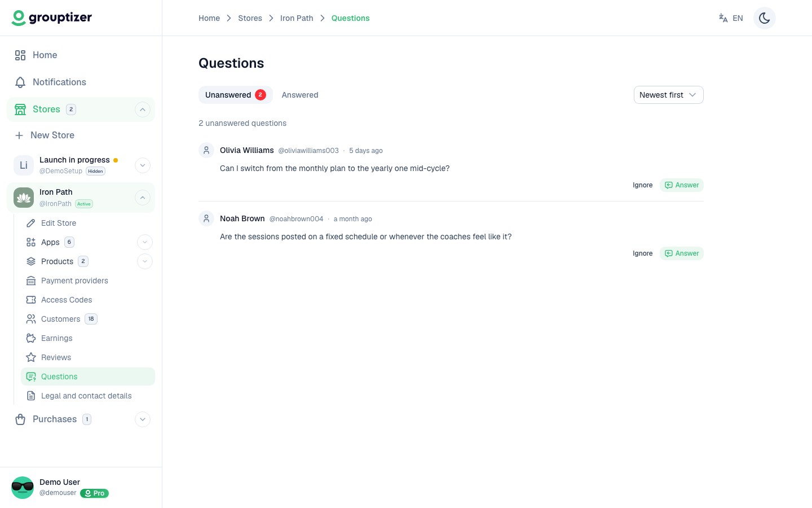Click the Stores storefront icon
Screen dimensions: 812x508
click(x=20, y=109)
